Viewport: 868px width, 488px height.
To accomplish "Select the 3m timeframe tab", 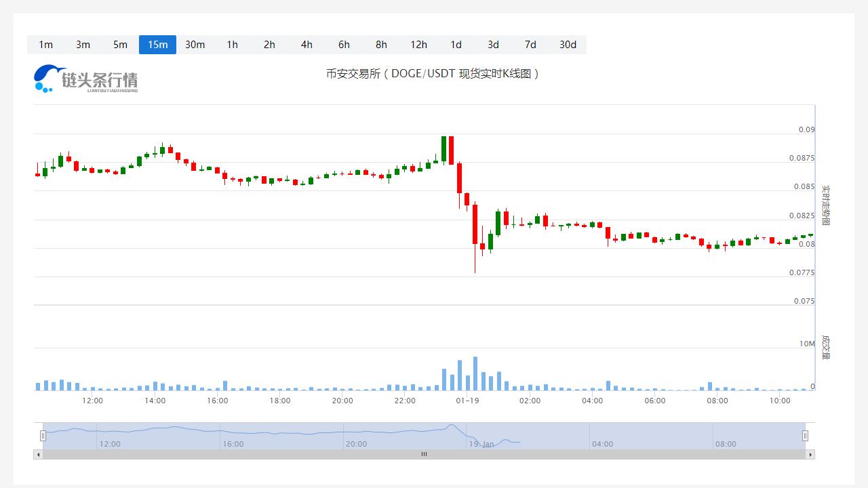I will coord(83,45).
